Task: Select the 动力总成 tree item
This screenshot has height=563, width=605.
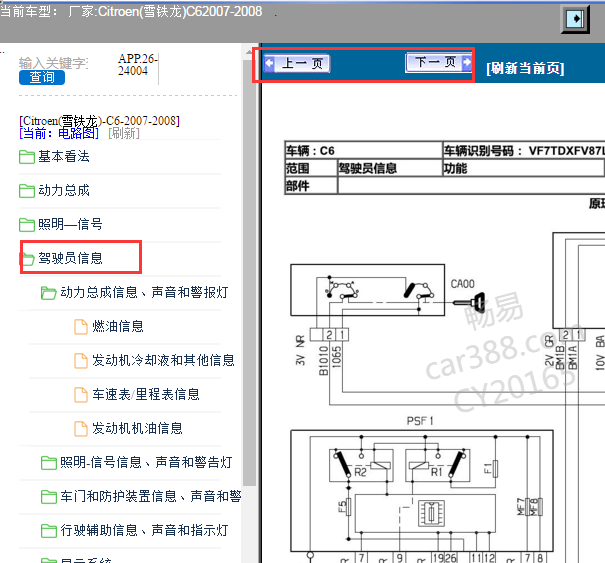Action: click(64, 191)
